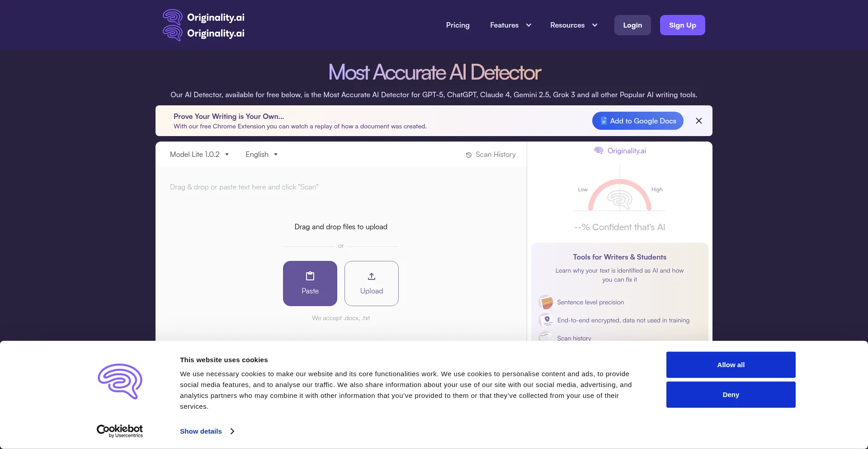Screen dimensions: 868x449
Task: Click the text input area placeholder
Action: pyautogui.click(x=244, y=187)
